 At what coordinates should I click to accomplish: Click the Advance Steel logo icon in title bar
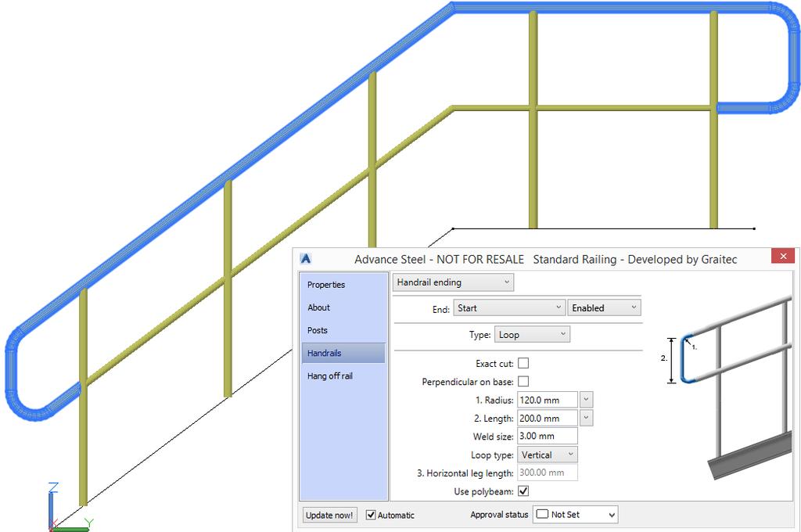pos(306,259)
